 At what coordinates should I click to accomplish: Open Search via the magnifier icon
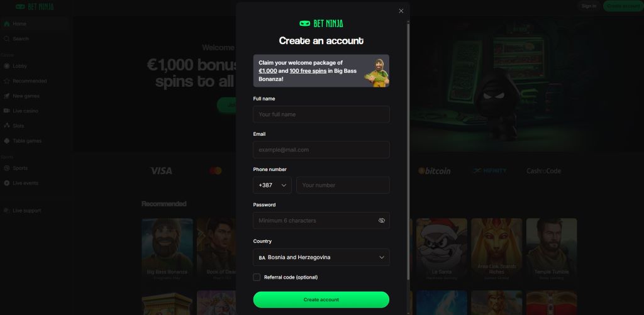click(x=6, y=38)
